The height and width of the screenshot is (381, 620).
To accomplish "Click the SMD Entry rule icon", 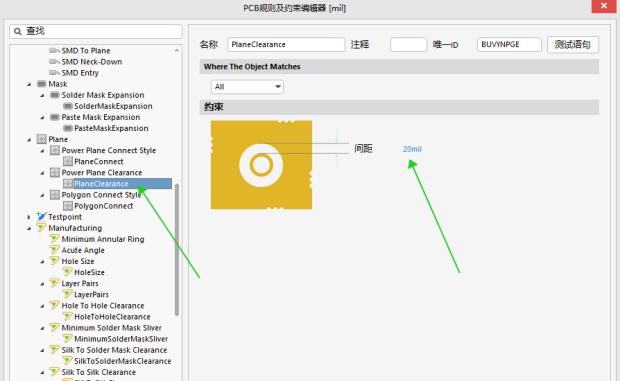I will coord(54,73).
